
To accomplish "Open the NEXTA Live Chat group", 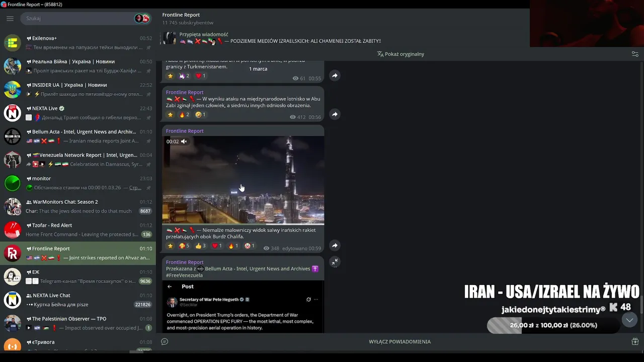I will coord(78,300).
